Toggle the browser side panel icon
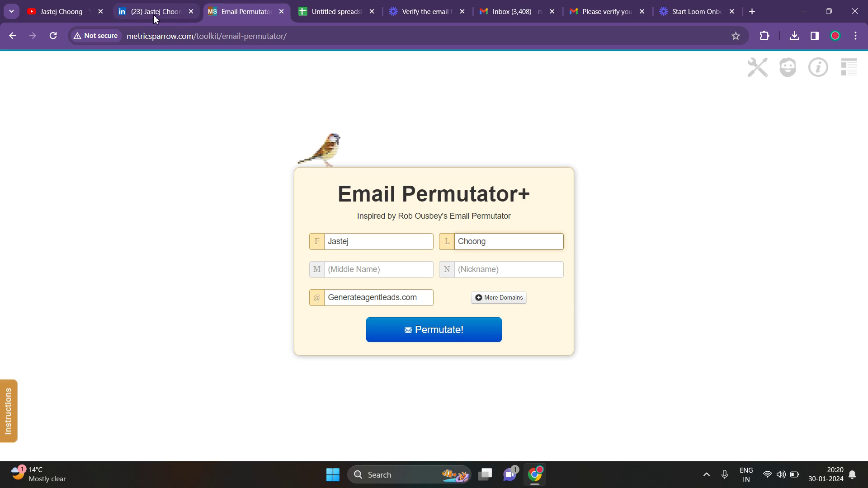Viewport: 868px width, 488px height. pyautogui.click(x=815, y=36)
